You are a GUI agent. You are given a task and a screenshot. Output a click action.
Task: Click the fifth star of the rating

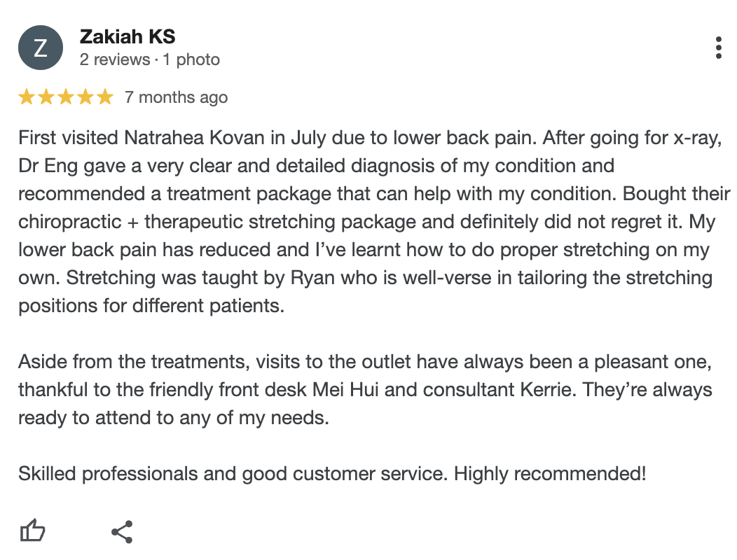coord(106,97)
